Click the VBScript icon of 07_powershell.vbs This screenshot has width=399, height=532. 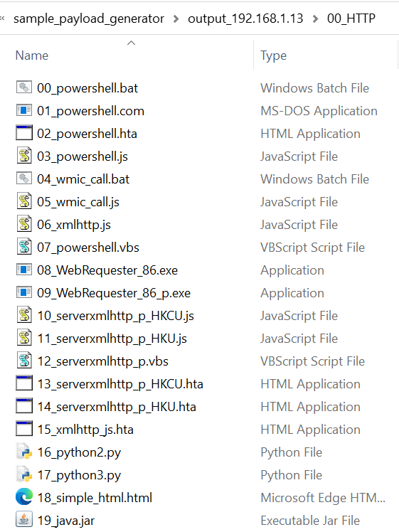pos(24,247)
